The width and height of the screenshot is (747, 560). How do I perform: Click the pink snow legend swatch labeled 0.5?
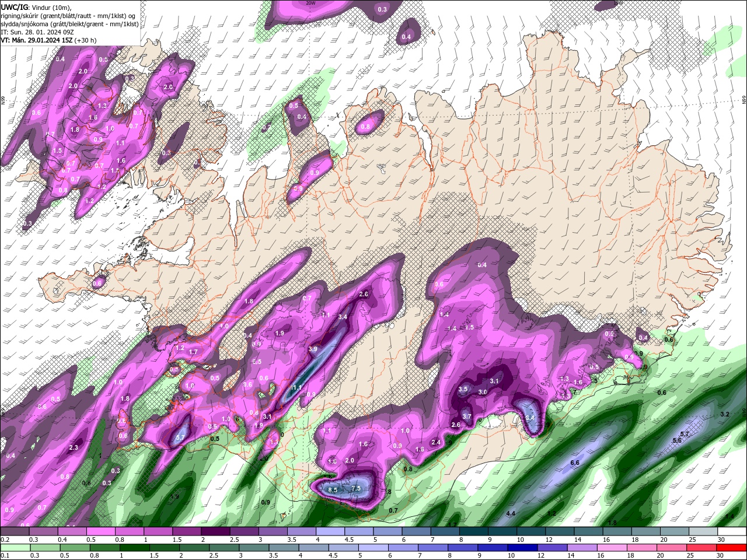click(100, 531)
